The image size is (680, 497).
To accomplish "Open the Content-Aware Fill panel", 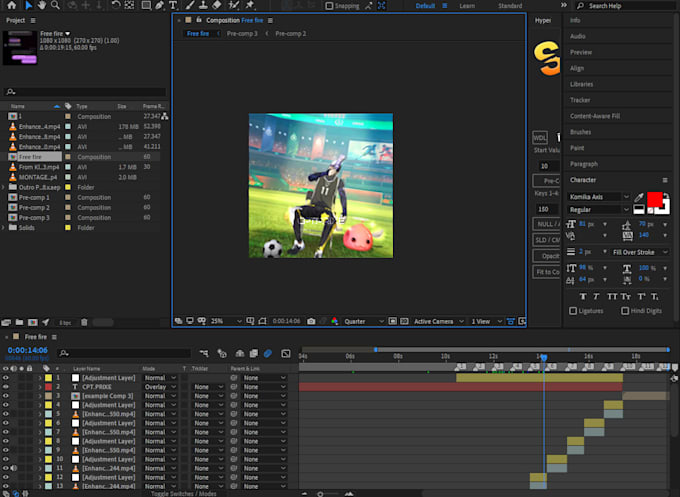I will 595,116.
